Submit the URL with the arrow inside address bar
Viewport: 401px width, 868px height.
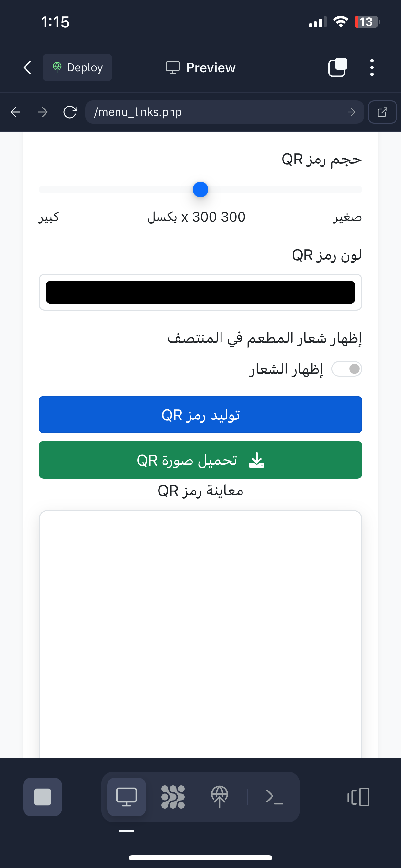pos(352,112)
